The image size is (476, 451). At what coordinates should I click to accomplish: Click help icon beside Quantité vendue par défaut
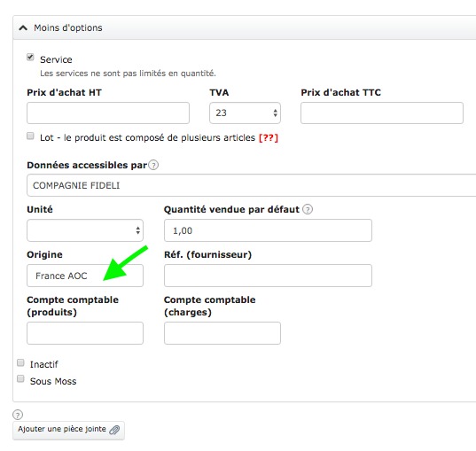click(308, 209)
